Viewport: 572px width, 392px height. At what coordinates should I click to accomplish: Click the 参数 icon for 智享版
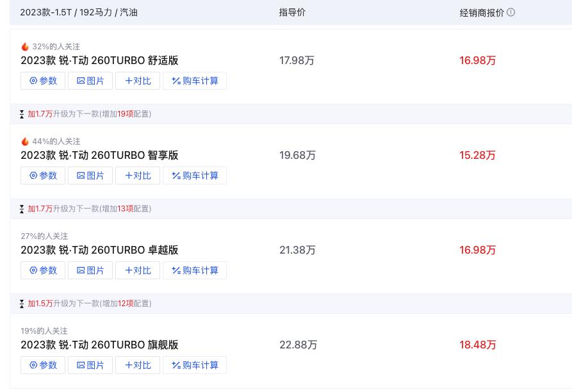point(33,176)
